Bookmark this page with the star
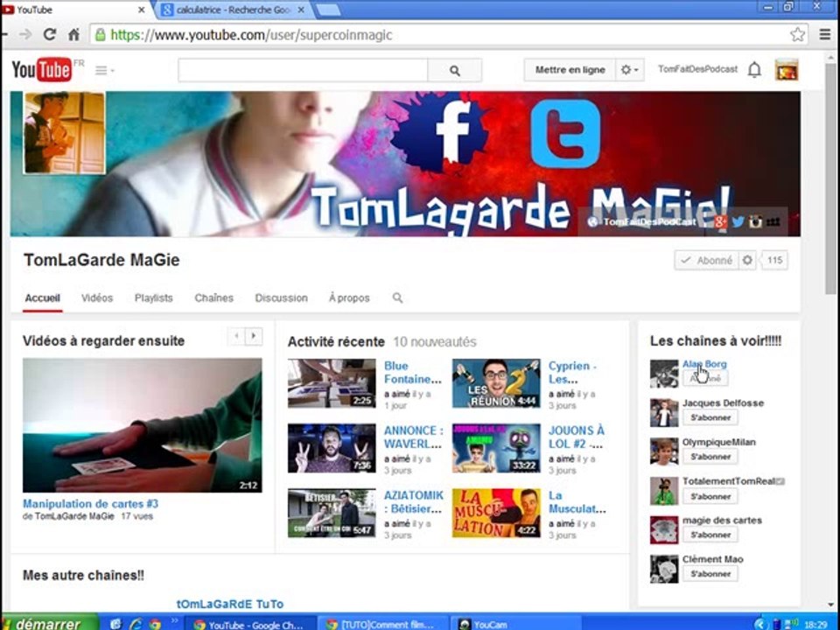The width and height of the screenshot is (840, 630). point(797,35)
